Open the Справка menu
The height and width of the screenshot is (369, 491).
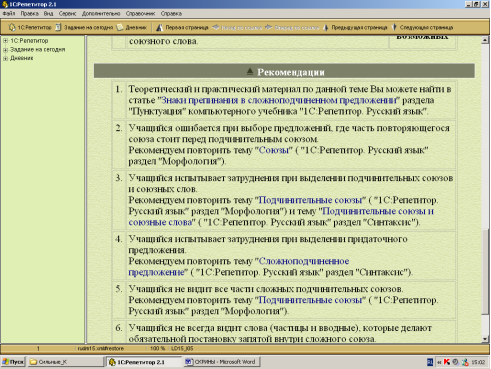[171, 14]
